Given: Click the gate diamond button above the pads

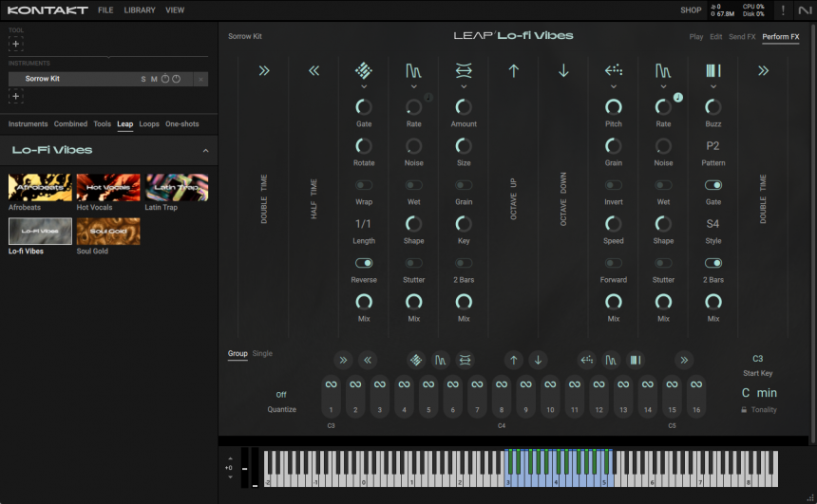Looking at the screenshot, I should [x=416, y=360].
